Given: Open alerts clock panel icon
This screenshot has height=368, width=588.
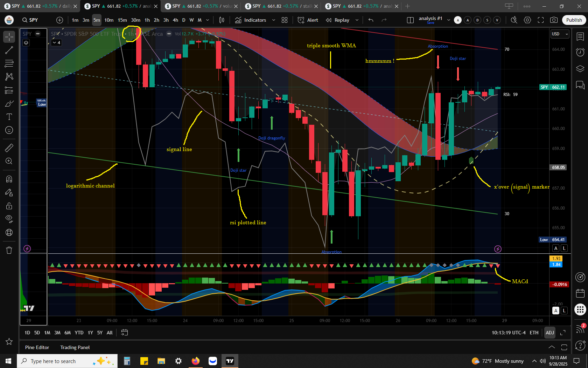Looking at the screenshot, I should [580, 53].
